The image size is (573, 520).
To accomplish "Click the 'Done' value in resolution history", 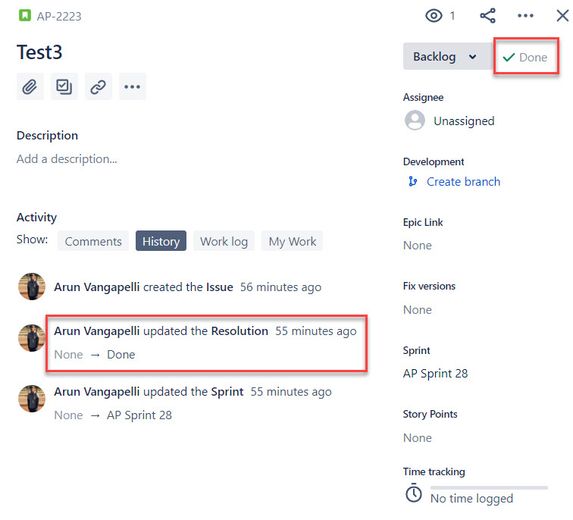I will coord(121,354).
